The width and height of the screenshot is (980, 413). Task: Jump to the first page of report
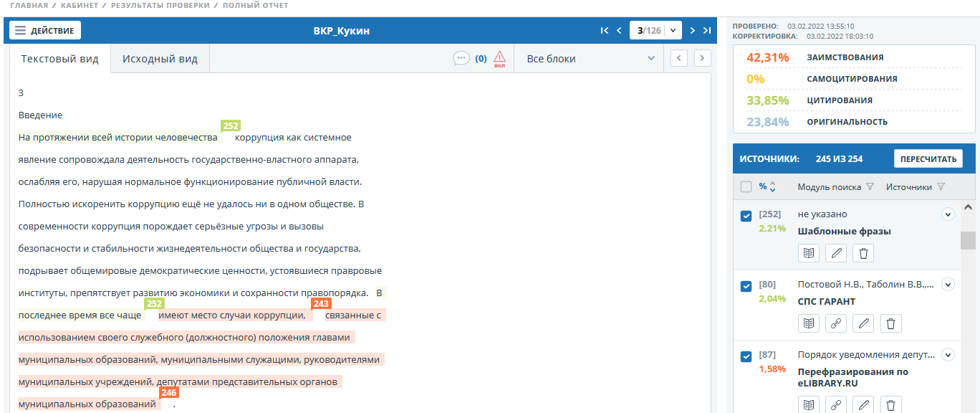coord(604,31)
